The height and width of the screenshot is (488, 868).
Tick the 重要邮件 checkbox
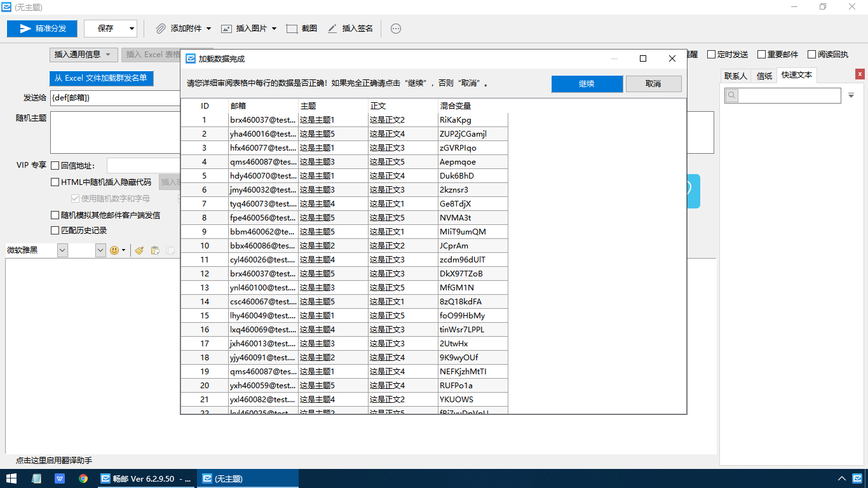(761, 55)
